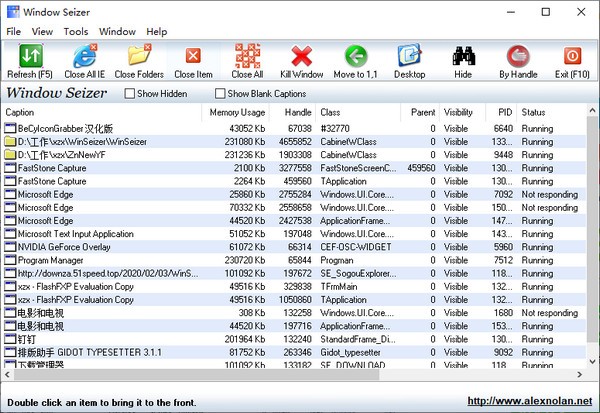
Task: Sort by the PID column header
Action: pyautogui.click(x=501, y=112)
